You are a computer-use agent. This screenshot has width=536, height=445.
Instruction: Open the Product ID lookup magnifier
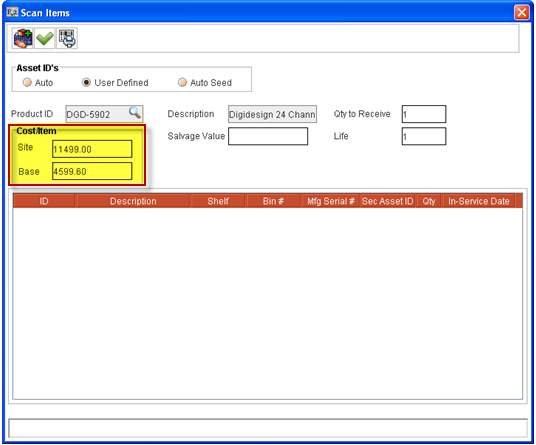coord(135,112)
